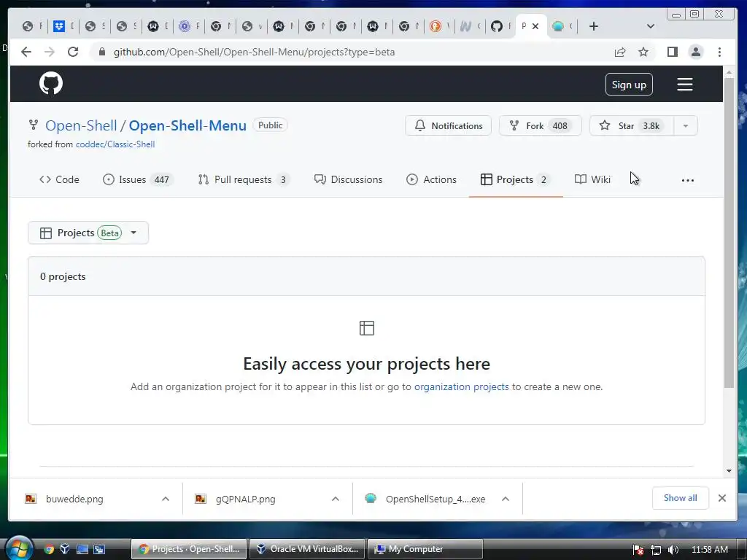
Task: Open the hamburger menu in GitHub header
Action: click(x=684, y=85)
